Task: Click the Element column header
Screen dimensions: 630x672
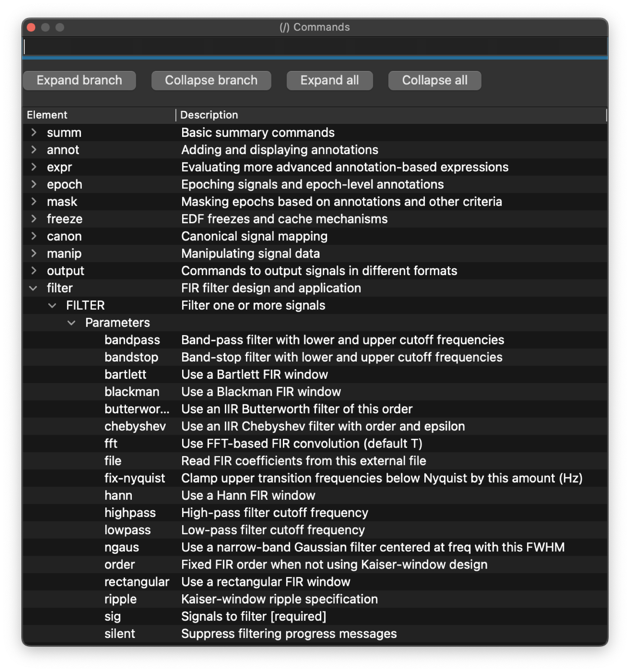Action: click(x=47, y=115)
